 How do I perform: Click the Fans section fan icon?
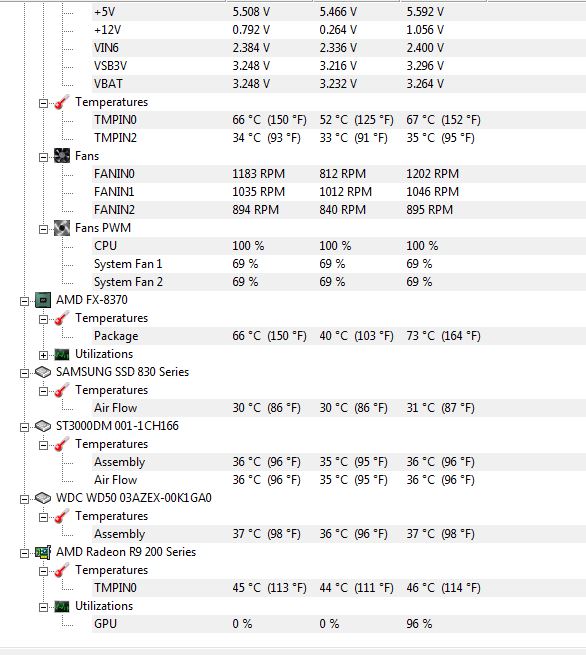(x=62, y=156)
